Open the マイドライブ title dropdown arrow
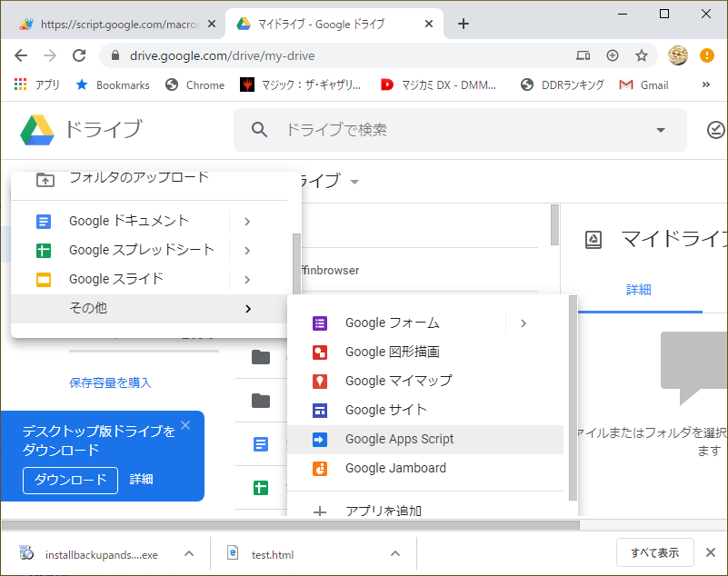The image size is (728, 576). click(x=354, y=182)
